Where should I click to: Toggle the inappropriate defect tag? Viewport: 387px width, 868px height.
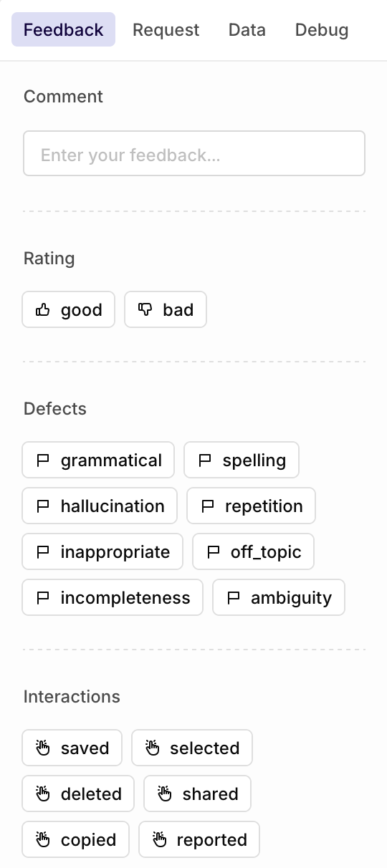click(x=102, y=551)
